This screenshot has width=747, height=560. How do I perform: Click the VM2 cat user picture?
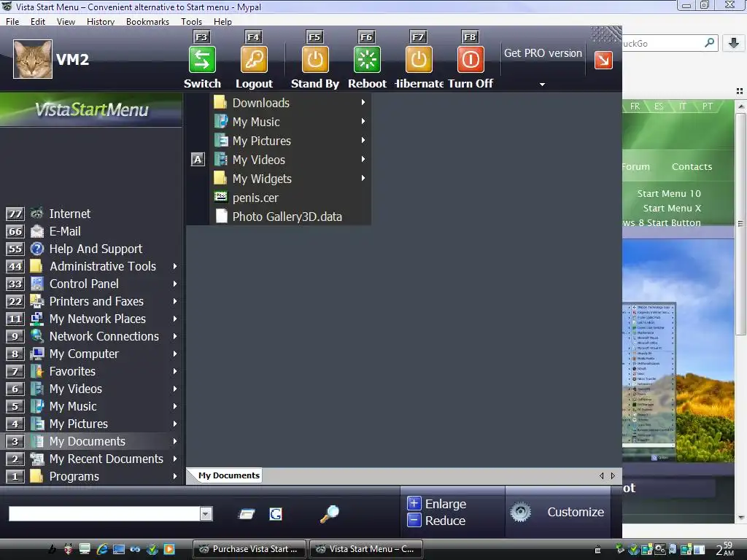tap(32, 59)
